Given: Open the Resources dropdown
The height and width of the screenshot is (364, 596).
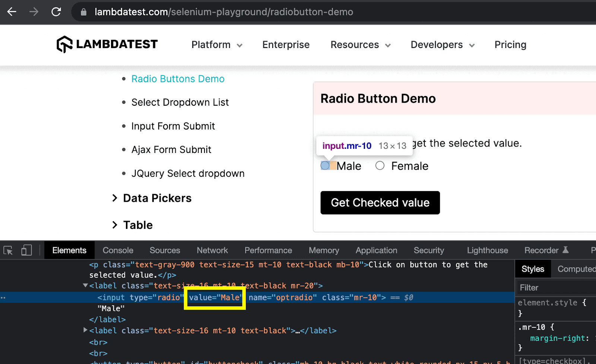Looking at the screenshot, I should 359,45.
